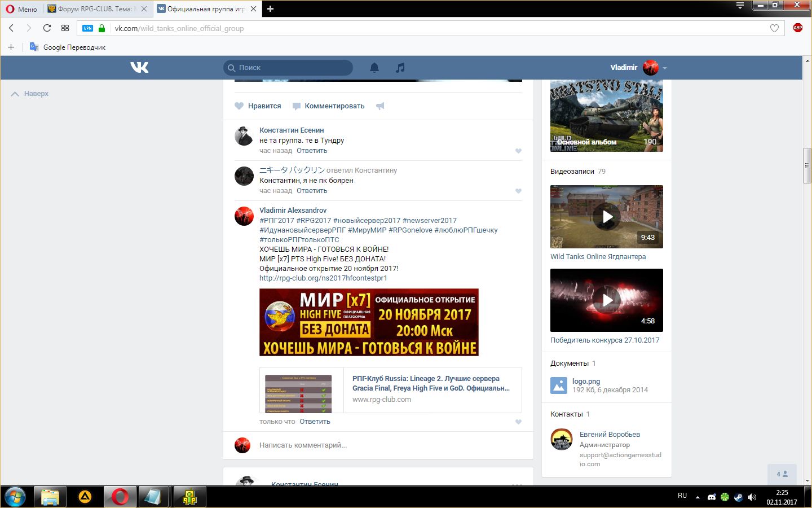Viewport: 812px width, 508px height.
Task: Click the share megaphone icon
Action: [380, 106]
